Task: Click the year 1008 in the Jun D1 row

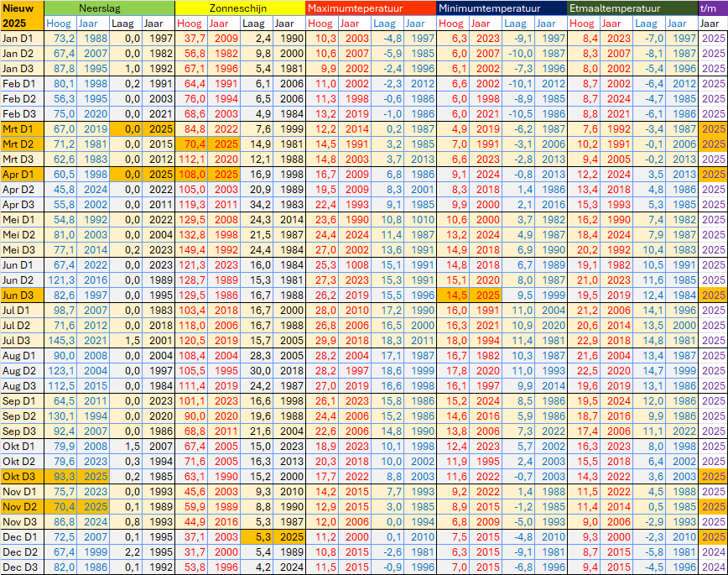Action: [355, 265]
